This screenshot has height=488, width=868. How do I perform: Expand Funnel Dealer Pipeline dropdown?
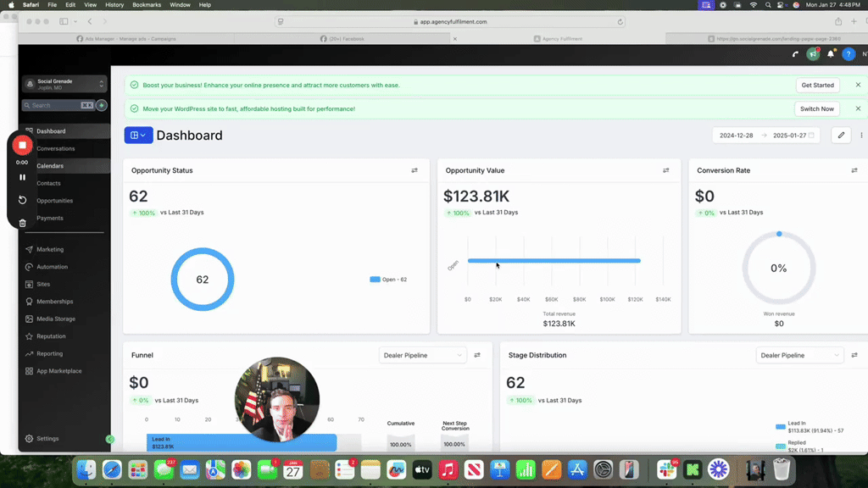[422, 355]
